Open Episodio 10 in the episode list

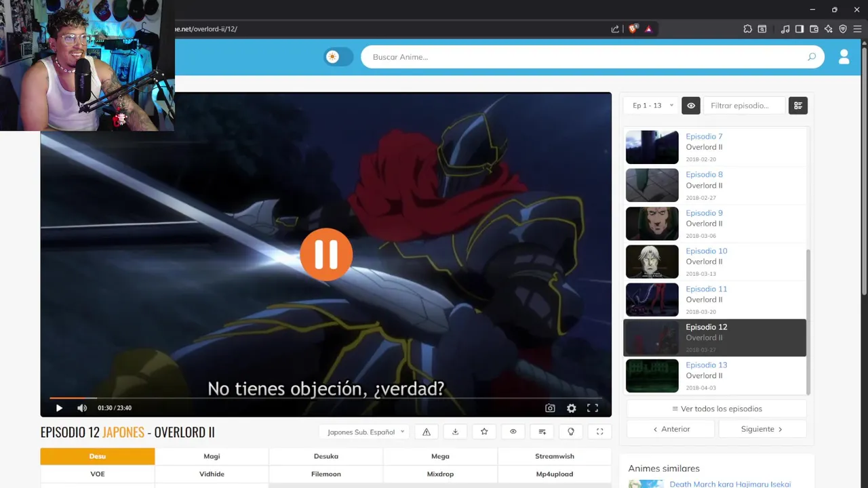pyautogui.click(x=715, y=262)
